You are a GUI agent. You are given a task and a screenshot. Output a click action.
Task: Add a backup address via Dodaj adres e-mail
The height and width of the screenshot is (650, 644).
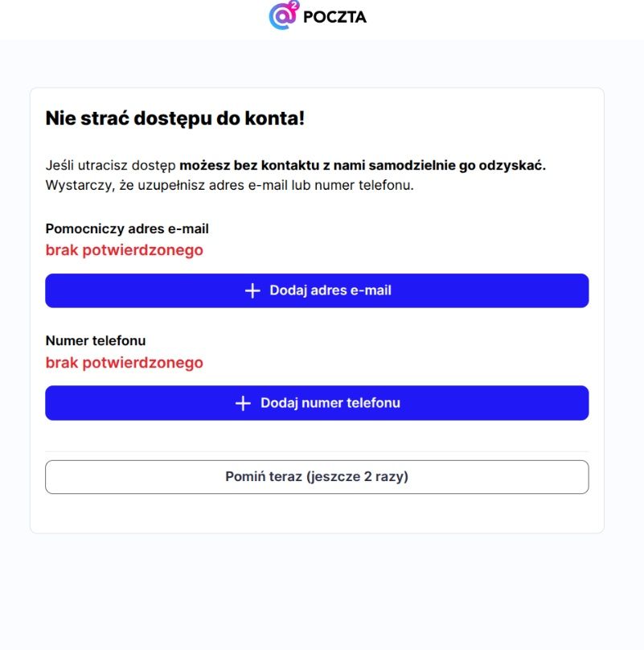pyautogui.click(x=317, y=290)
